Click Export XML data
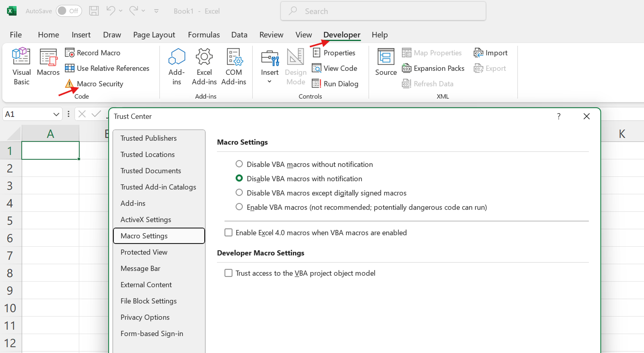This screenshot has width=644, height=353. tap(490, 68)
